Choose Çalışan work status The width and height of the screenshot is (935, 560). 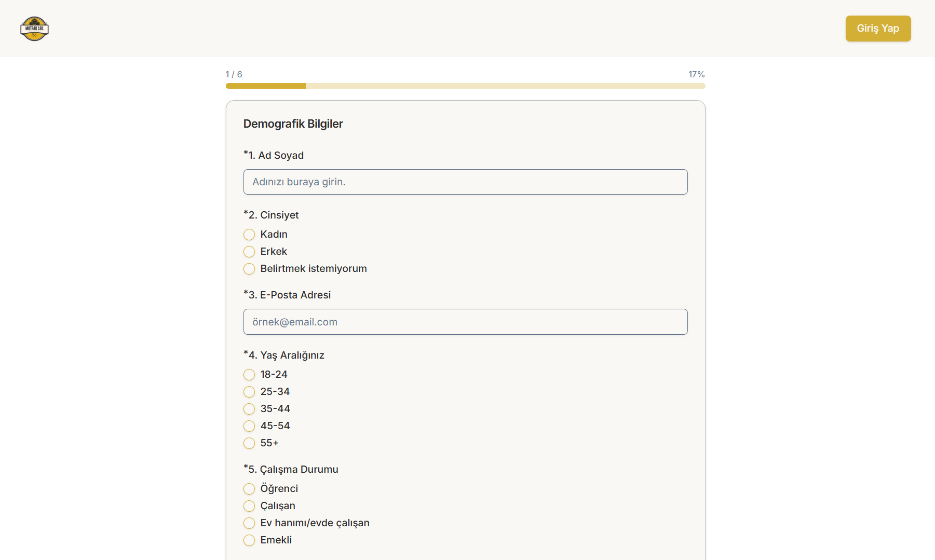coord(249,506)
